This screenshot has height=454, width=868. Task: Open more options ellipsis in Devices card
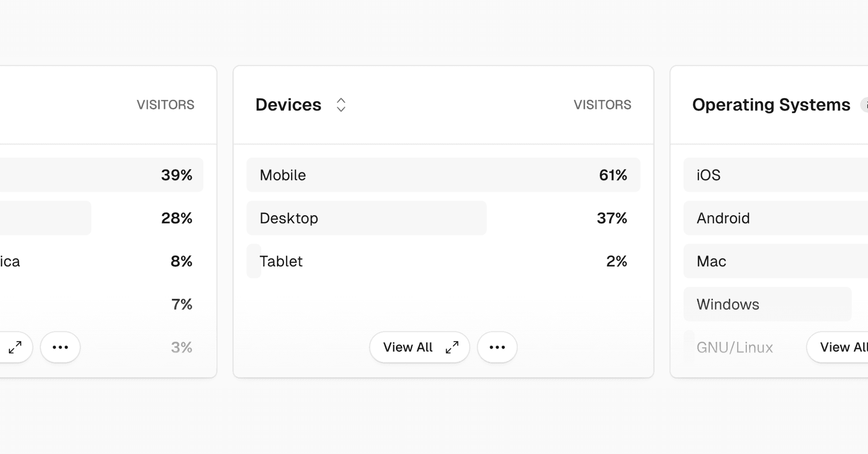(497, 347)
